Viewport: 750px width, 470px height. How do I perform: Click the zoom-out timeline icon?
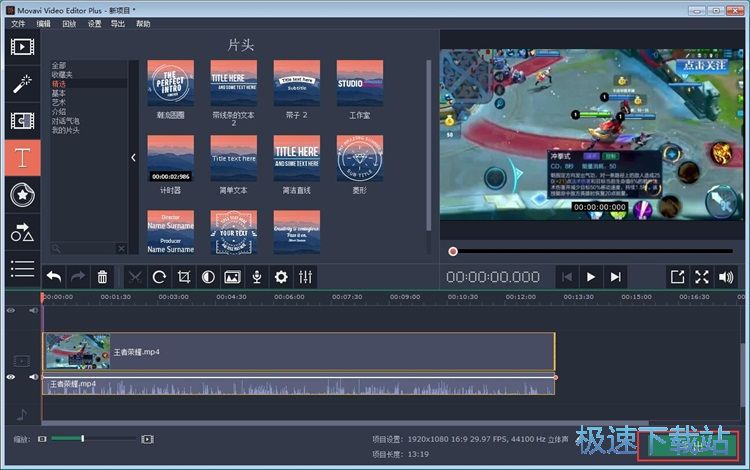click(42, 439)
